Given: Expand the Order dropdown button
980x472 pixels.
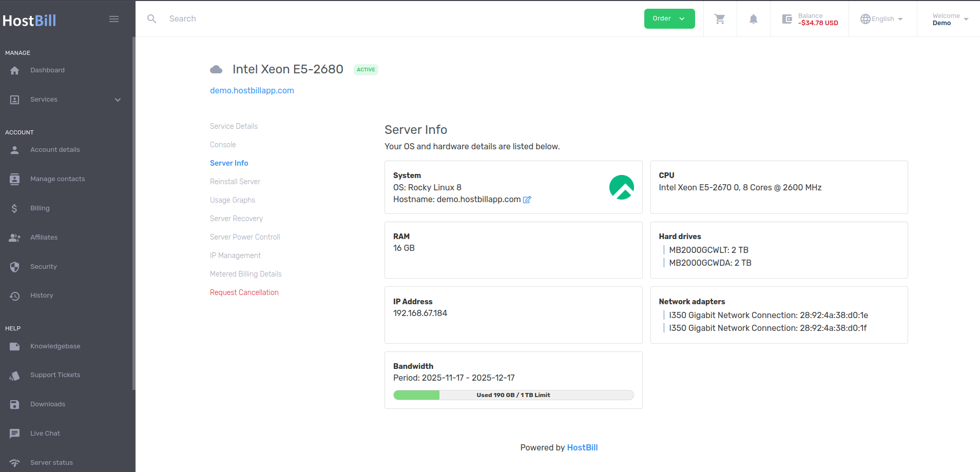Looking at the screenshot, I should point(669,19).
